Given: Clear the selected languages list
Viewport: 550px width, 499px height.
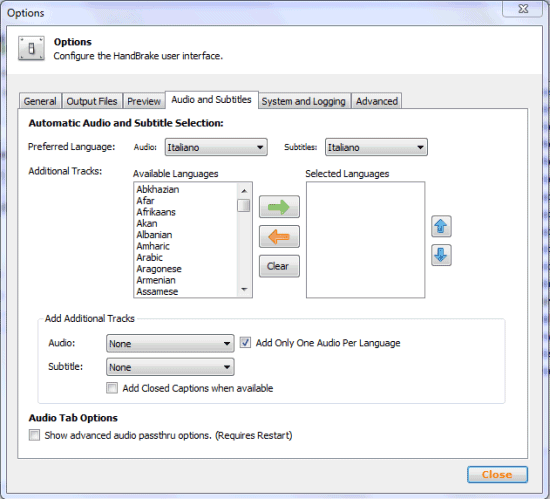Looking at the screenshot, I should (279, 266).
